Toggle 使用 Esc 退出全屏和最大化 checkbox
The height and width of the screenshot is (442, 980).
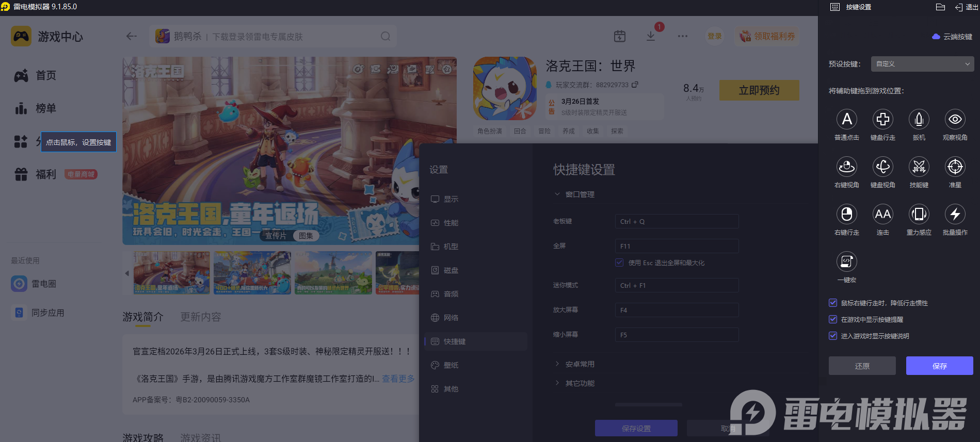(619, 263)
